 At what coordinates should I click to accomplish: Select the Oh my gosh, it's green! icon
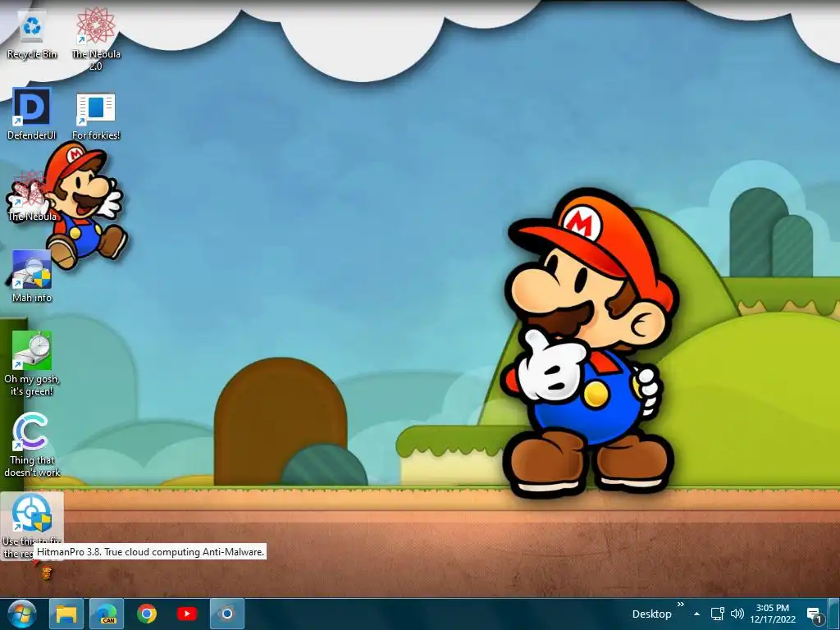[32, 363]
